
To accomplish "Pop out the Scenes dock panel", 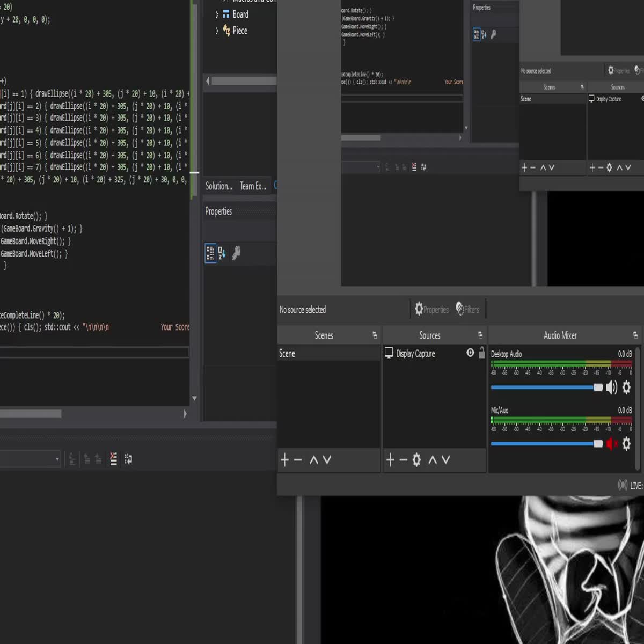I will [375, 335].
